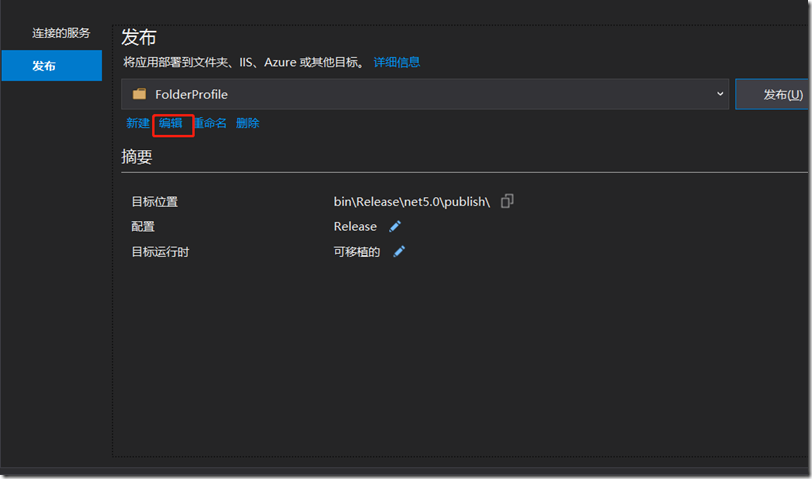The height and width of the screenshot is (479, 812).
Task: Select the 发布 sidebar tab
Action: click(x=52, y=66)
